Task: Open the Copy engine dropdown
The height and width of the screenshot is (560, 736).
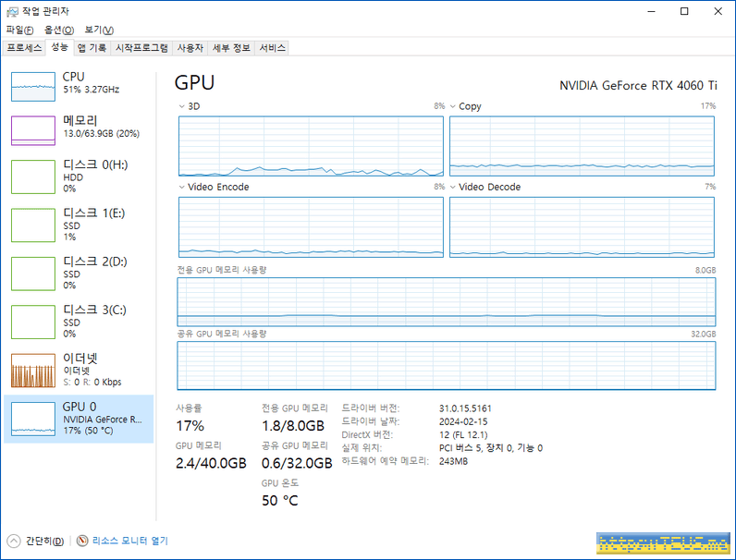Action: coord(453,106)
